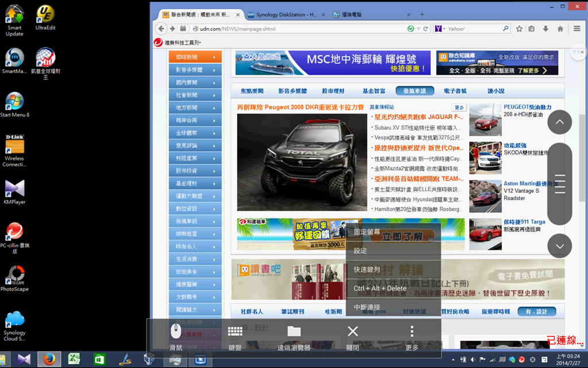This screenshot has height=368, width=588.
Task: Go to the Firefox home page
Action: click(x=560, y=29)
